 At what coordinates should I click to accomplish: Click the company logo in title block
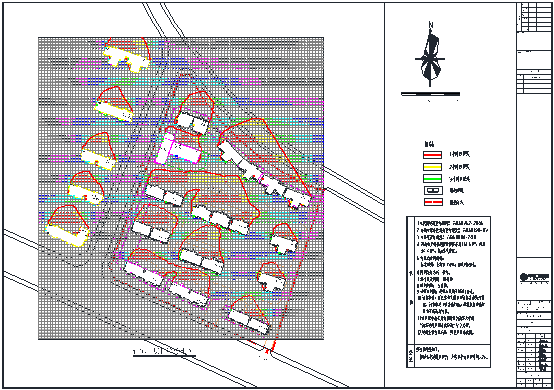[x=534, y=277]
